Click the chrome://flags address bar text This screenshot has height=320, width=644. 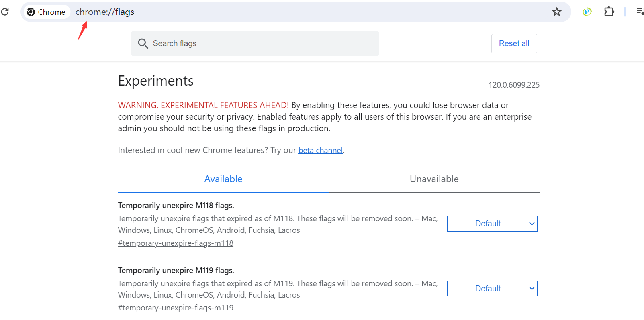point(105,12)
